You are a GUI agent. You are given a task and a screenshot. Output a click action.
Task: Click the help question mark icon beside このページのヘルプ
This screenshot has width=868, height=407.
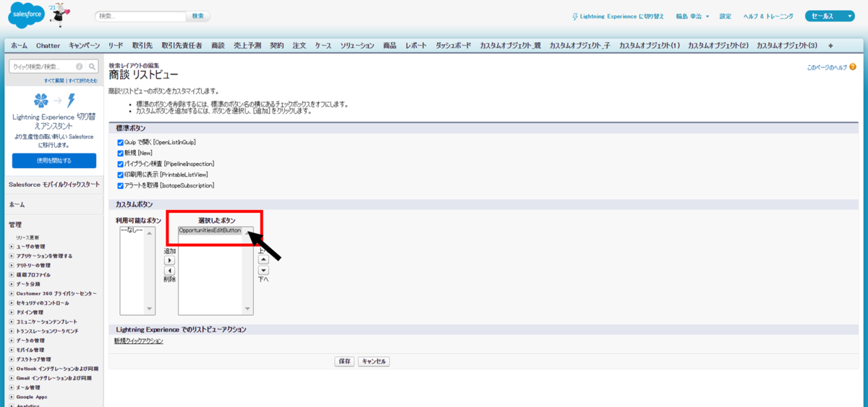click(x=854, y=67)
